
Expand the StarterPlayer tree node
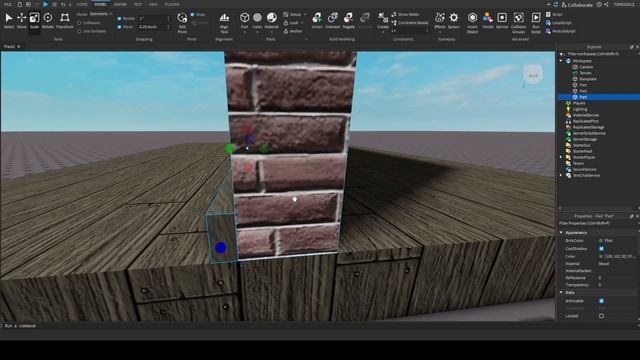(562, 157)
